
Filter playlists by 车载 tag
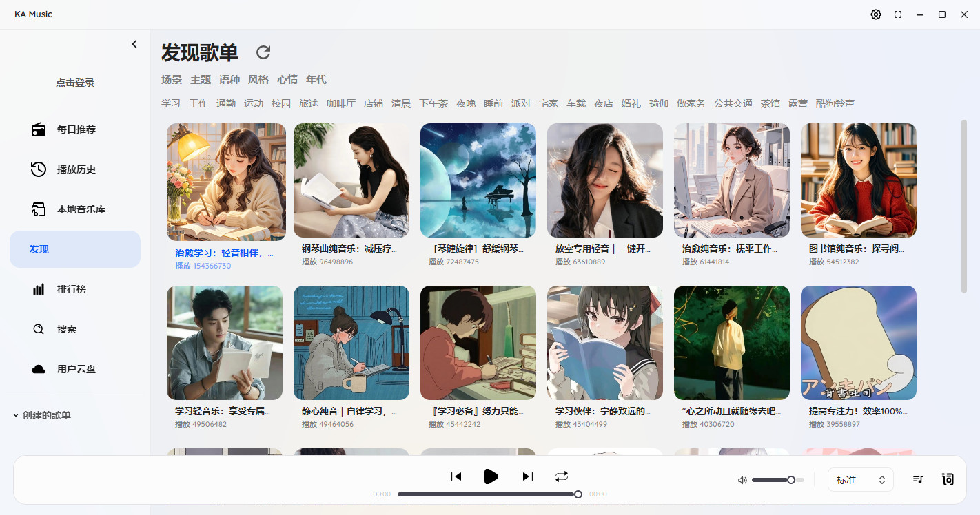click(x=576, y=104)
